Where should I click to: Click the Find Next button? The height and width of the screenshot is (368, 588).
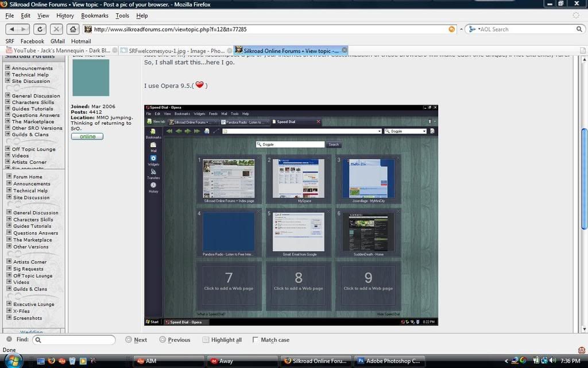click(136, 340)
